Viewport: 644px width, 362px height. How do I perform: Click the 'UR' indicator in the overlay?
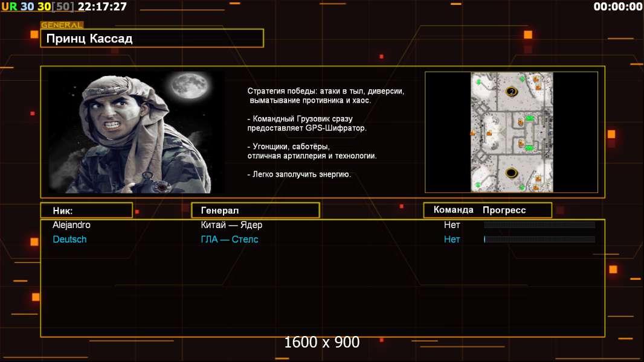[x=10, y=7]
